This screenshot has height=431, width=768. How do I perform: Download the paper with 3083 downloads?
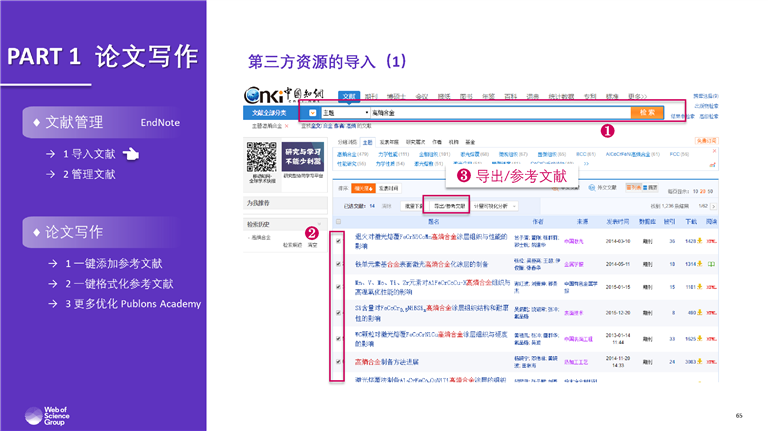click(x=700, y=362)
